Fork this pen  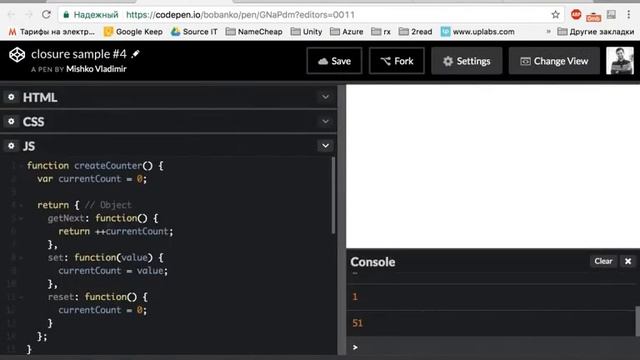397,61
